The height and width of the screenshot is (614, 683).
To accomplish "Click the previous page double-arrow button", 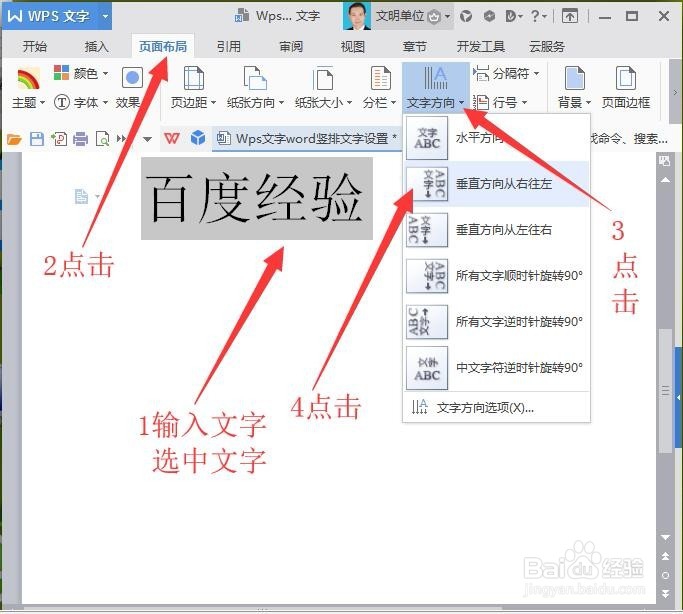I will tap(665, 556).
